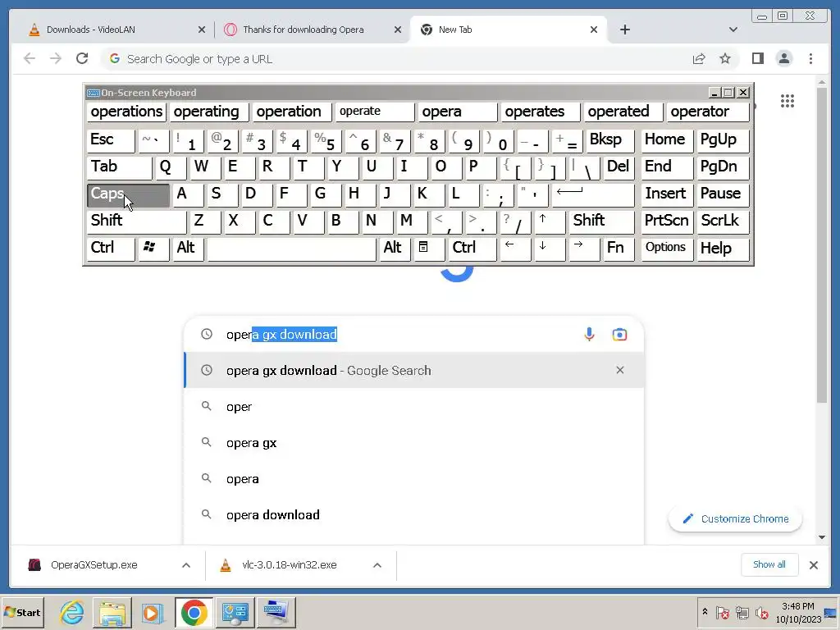This screenshot has width=840, height=630.
Task: Click the right arrow key on keyboard
Action: 583,248
